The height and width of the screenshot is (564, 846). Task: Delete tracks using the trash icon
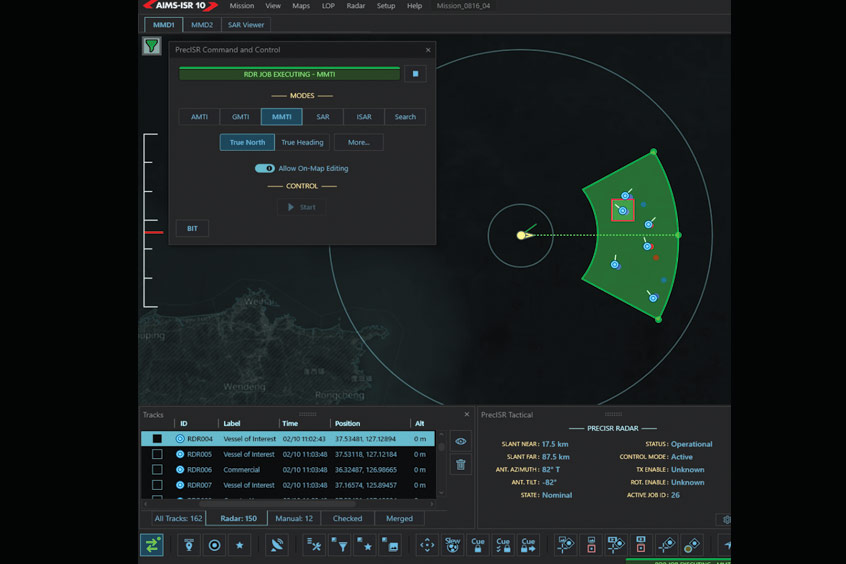[460, 464]
